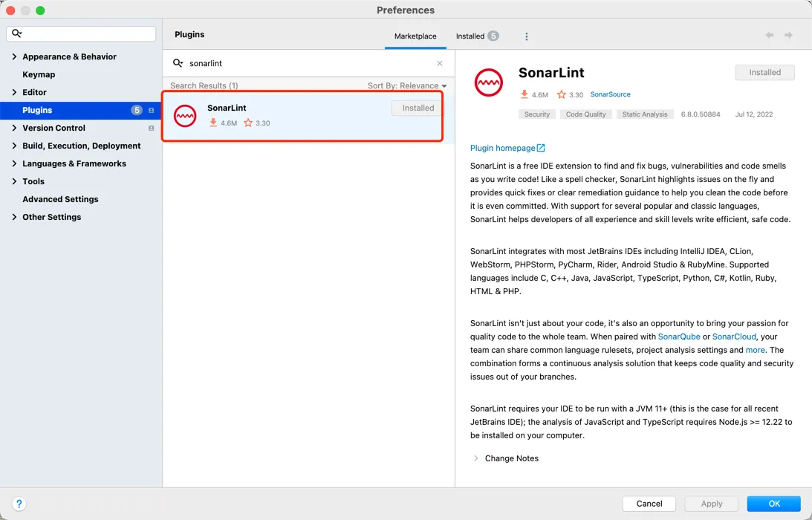Follow the 'more' link in description
The height and width of the screenshot is (520, 812).
pyautogui.click(x=755, y=350)
